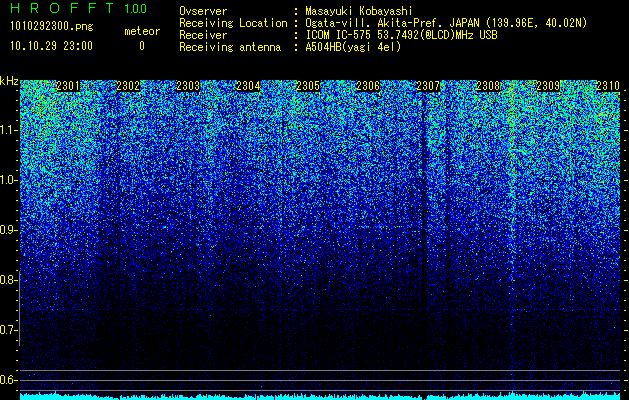Click the 1.1 kHz axis label
The width and height of the screenshot is (629, 400).
tap(9, 130)
